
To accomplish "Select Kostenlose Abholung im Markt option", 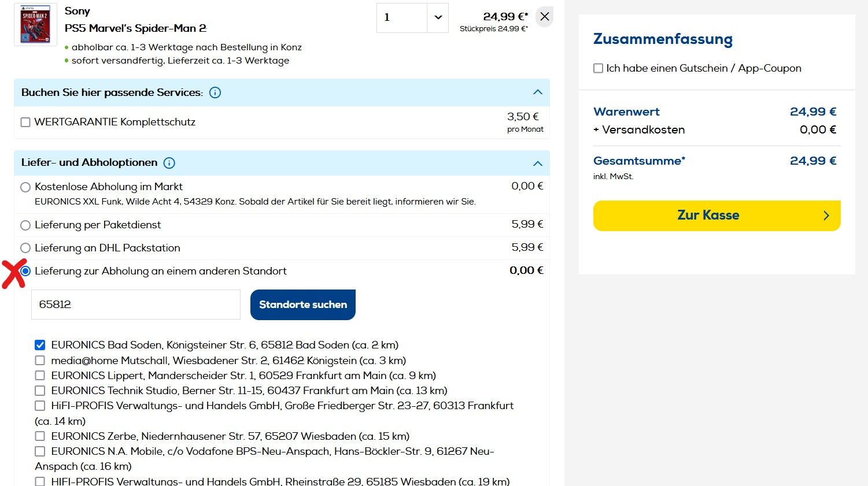I will pos(25,187).
